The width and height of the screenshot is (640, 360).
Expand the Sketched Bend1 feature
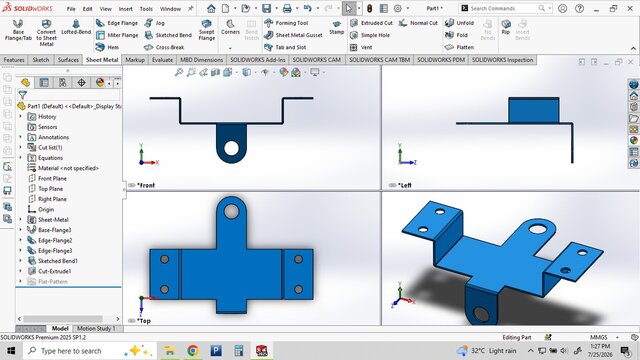(x=20, y=261)
